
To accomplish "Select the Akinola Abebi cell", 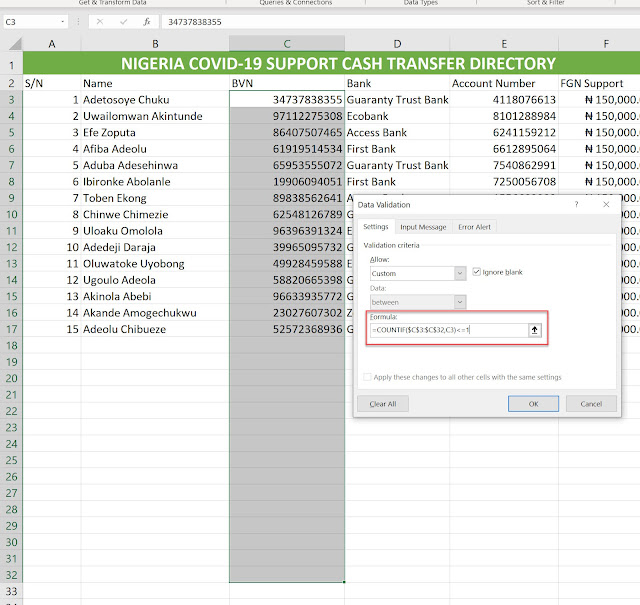I will pos(155,296).
